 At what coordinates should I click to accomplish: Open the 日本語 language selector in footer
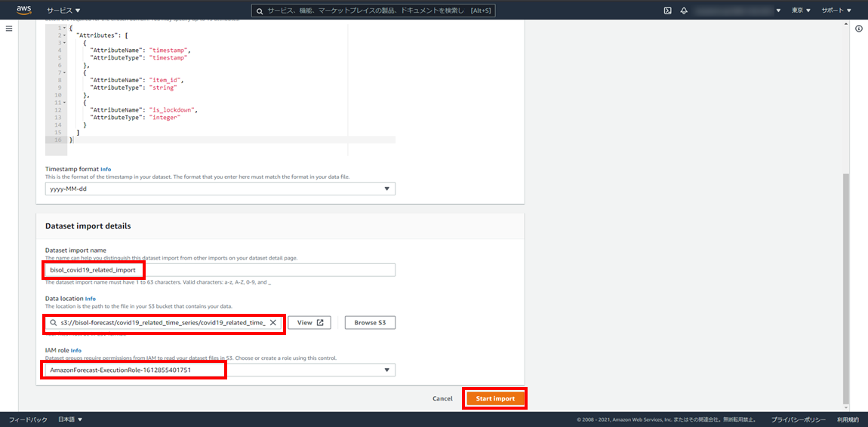point(70,419)
